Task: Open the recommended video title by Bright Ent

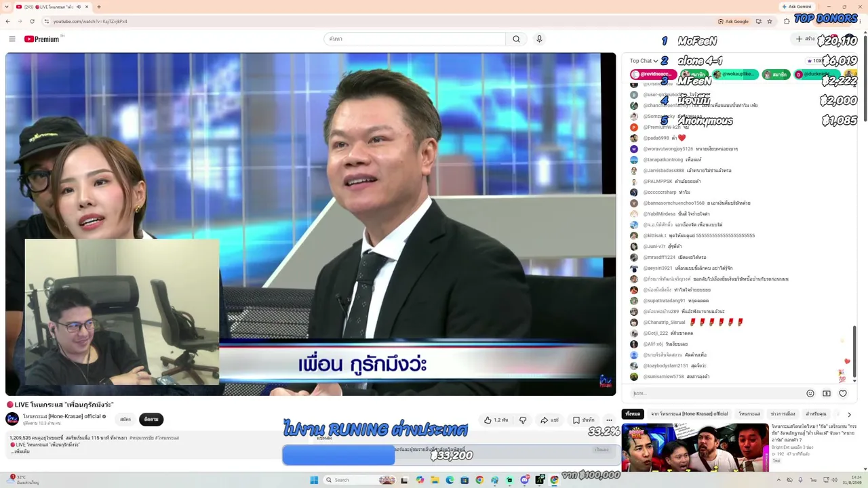Action: 814,433
